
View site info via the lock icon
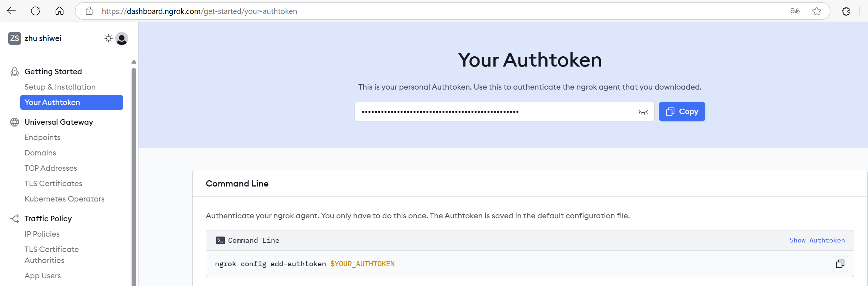pyautogui.click(x=89, y=11)
